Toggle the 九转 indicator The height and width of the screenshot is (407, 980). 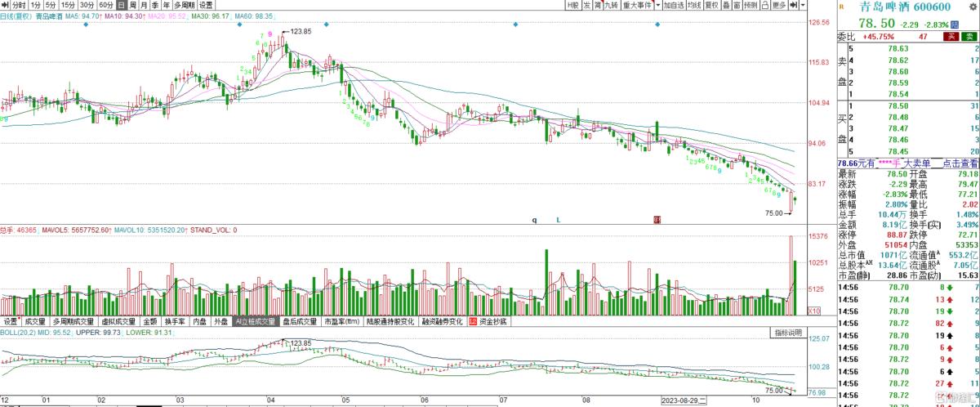(x=612, y=5)
